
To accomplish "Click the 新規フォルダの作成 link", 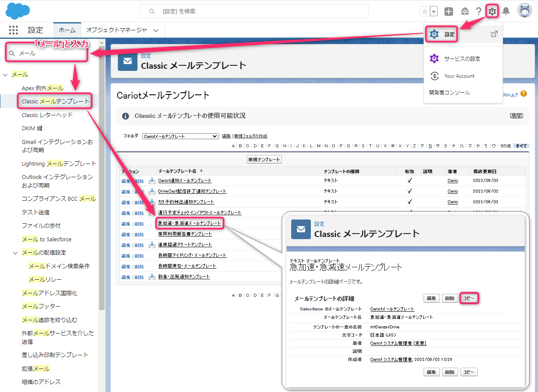I will (251, 136).
